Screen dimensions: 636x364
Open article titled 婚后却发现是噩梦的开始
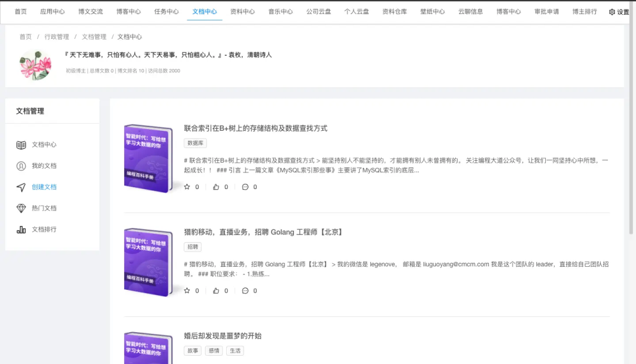click(x=223, y=336)
